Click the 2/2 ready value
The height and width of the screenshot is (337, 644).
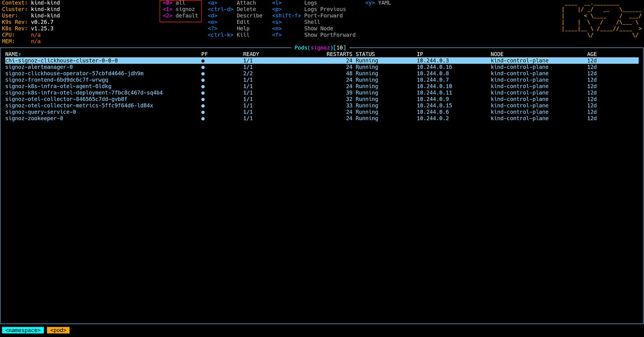(x=248, y=73)
